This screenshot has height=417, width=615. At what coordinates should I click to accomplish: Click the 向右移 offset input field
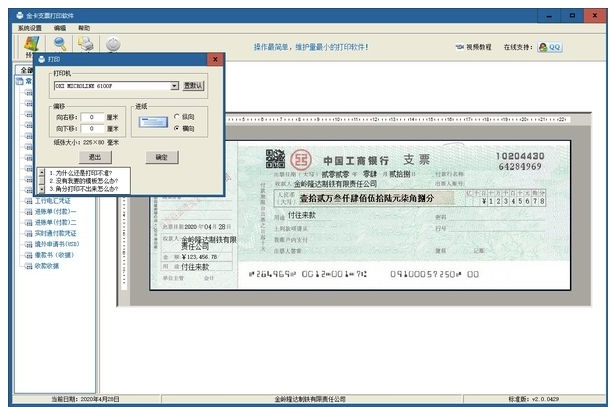coord(94,117)
